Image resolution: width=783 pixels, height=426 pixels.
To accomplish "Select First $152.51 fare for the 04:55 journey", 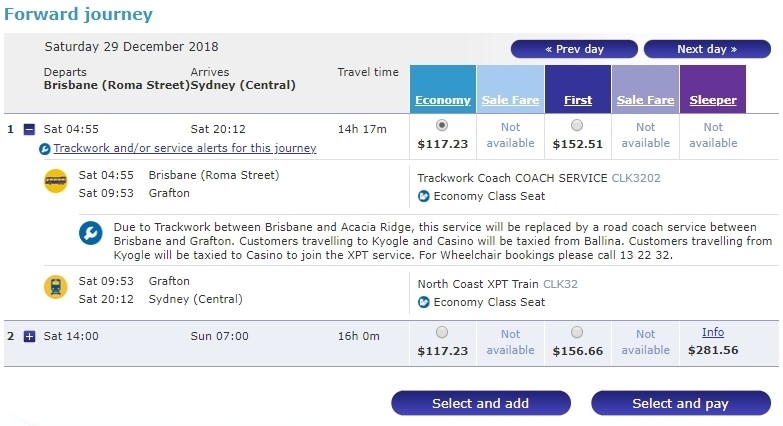I will 577,126.
